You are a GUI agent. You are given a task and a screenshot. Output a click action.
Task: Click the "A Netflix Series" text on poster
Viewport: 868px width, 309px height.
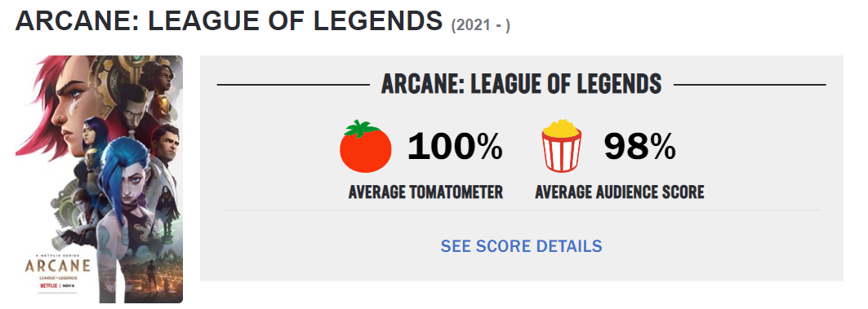pos(57,254)
